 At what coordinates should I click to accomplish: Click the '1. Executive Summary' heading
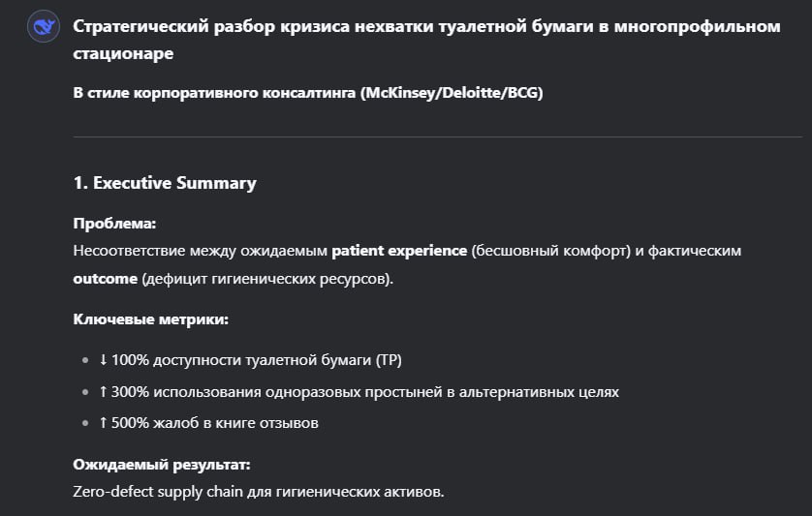pos(165,183)
